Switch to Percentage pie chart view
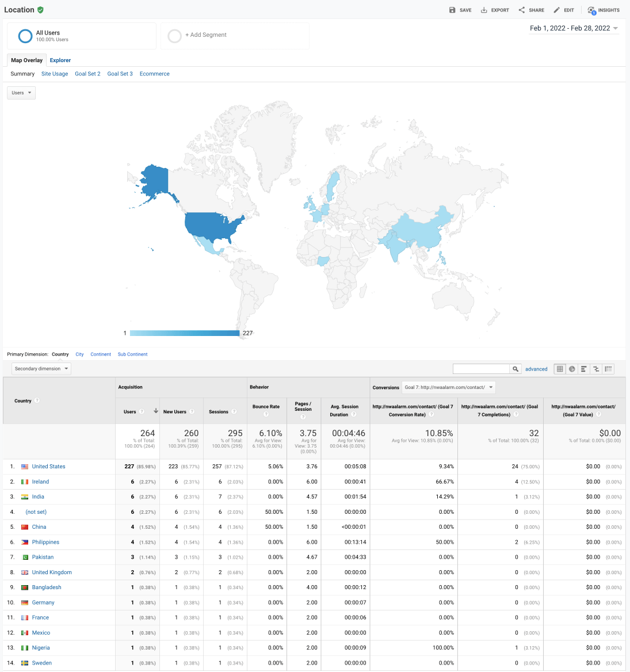Image resolution: width=630 pixels, height=672 pixels. pyautogui.click(x=572, y=369)
